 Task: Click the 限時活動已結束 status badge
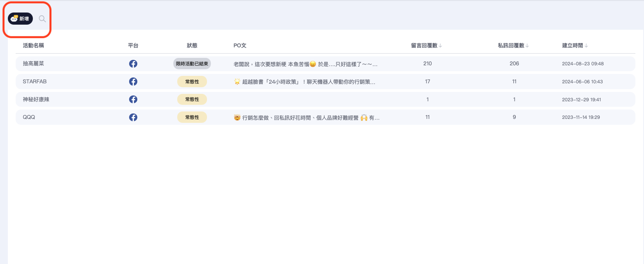point(192,64)
